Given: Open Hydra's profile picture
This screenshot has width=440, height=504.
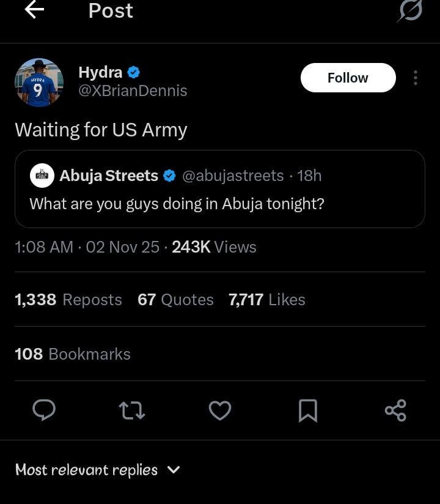Looking at the screenshot, I should pyautogui.click(x=39, y=83).
